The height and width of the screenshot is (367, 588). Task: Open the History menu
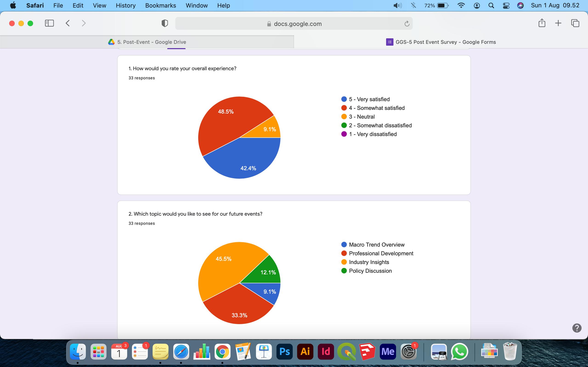click(125, 6)
